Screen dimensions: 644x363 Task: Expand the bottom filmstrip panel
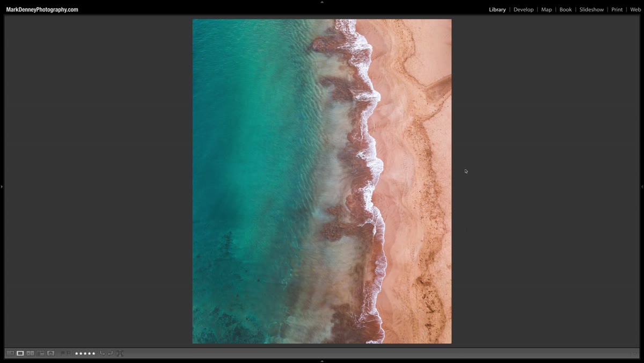[x=322, y=361]
